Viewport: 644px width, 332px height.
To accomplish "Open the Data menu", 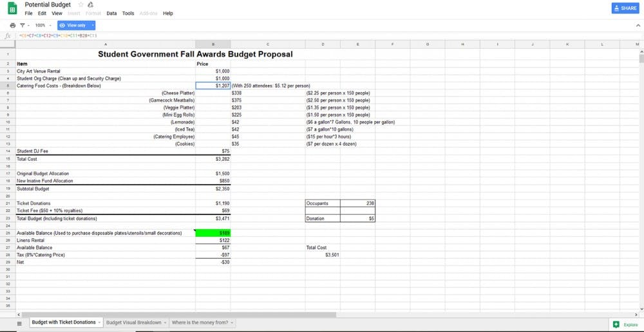I will [111, 14].
